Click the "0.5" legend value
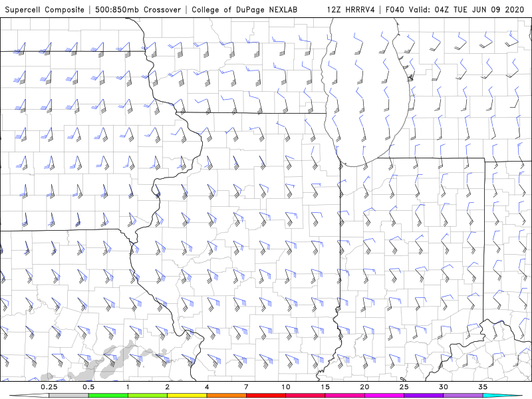532x399 pixels. pos(88,387)
